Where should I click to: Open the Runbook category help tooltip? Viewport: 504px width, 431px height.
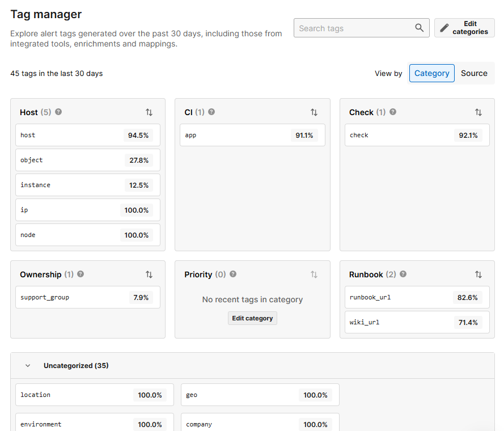pyautogui.click(x=403, y=274)
